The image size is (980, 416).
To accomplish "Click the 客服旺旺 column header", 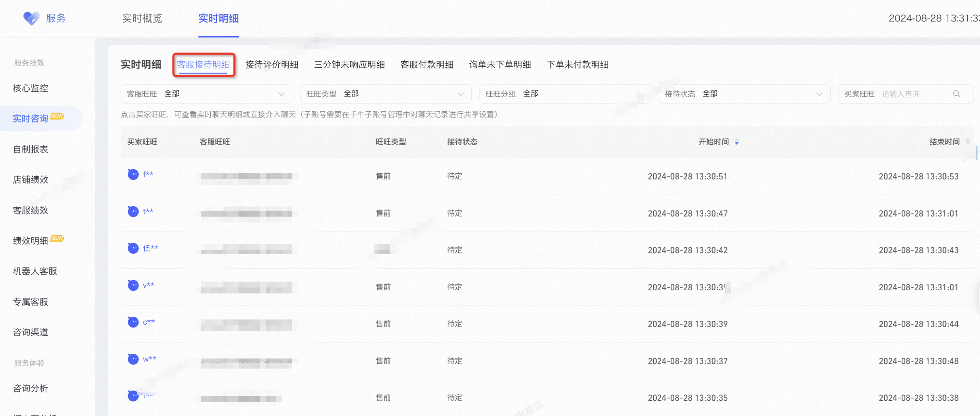I will click(215, 142).
